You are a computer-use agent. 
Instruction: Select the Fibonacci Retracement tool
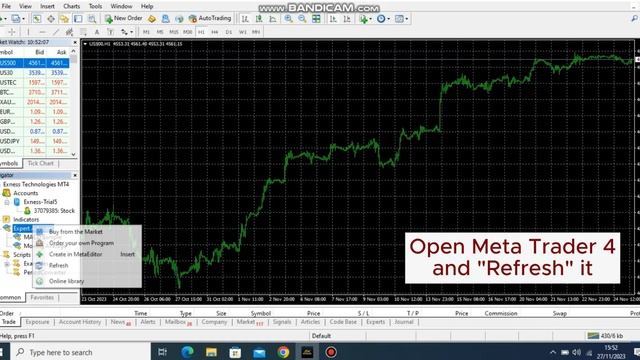[83, 32]
